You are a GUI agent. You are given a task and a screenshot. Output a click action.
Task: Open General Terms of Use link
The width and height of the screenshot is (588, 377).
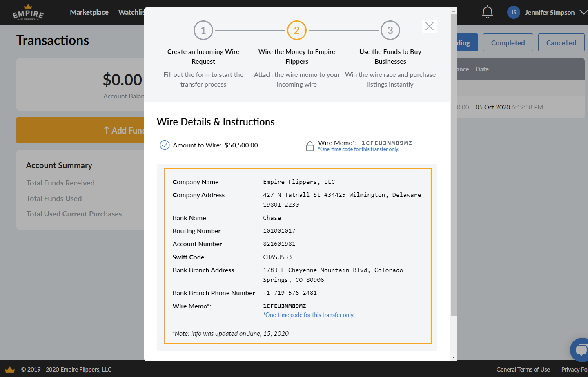523,369
